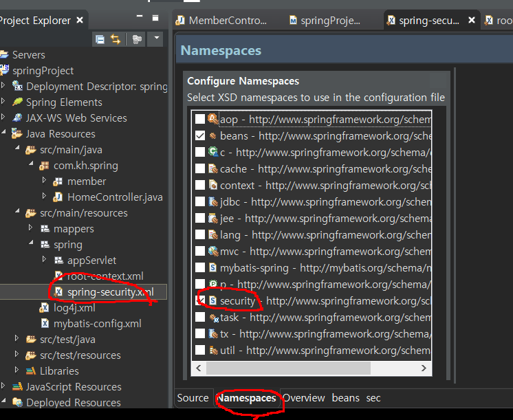Click the mappers package icon
The height and width of the screenshot is (420, 513).
(x=45, y=229)
